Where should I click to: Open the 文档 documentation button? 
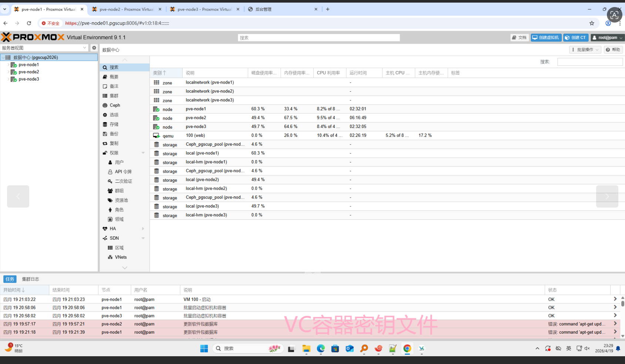click(520, 37)
